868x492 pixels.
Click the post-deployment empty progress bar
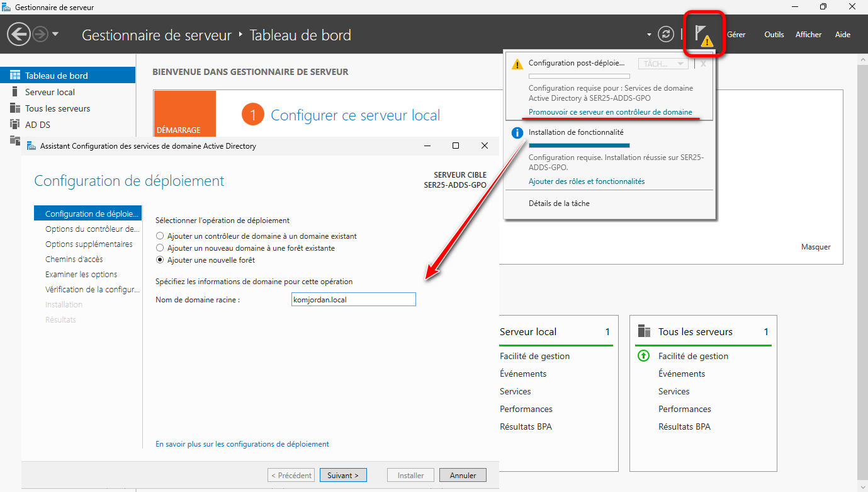[579, 76]
